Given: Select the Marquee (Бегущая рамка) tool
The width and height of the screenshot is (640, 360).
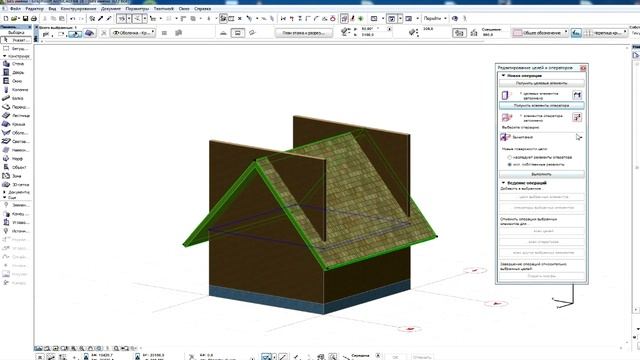Looking at the screenshot, I should (x=16, y=49).
